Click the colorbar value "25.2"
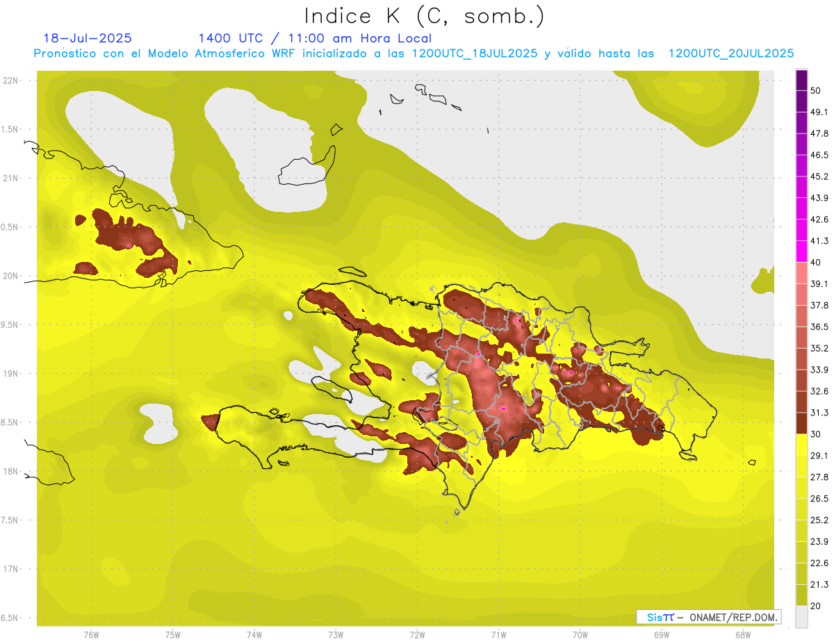 pos(819,520)
